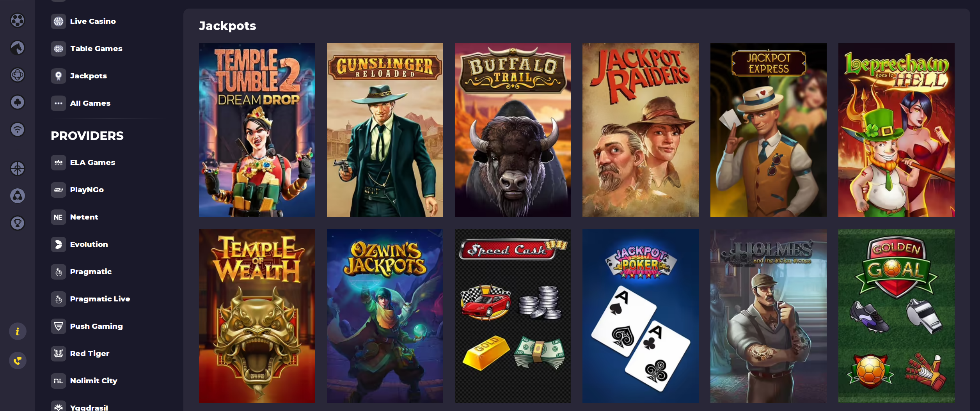The height and width of the screenshot is (411, 980).
Task: Select the wifi-signal live icon
Action: click(x=18, y=129)
